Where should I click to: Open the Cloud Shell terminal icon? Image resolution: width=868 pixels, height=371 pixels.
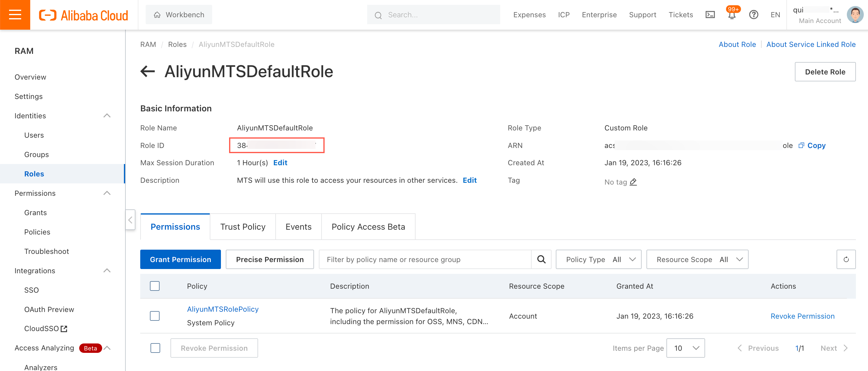click(x=710, y=15)
